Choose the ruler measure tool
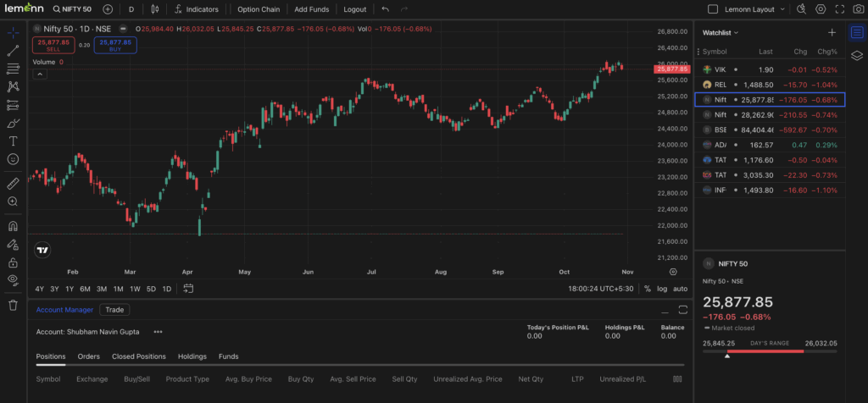This screenshot has height=403, width=868. click(13, 183)
